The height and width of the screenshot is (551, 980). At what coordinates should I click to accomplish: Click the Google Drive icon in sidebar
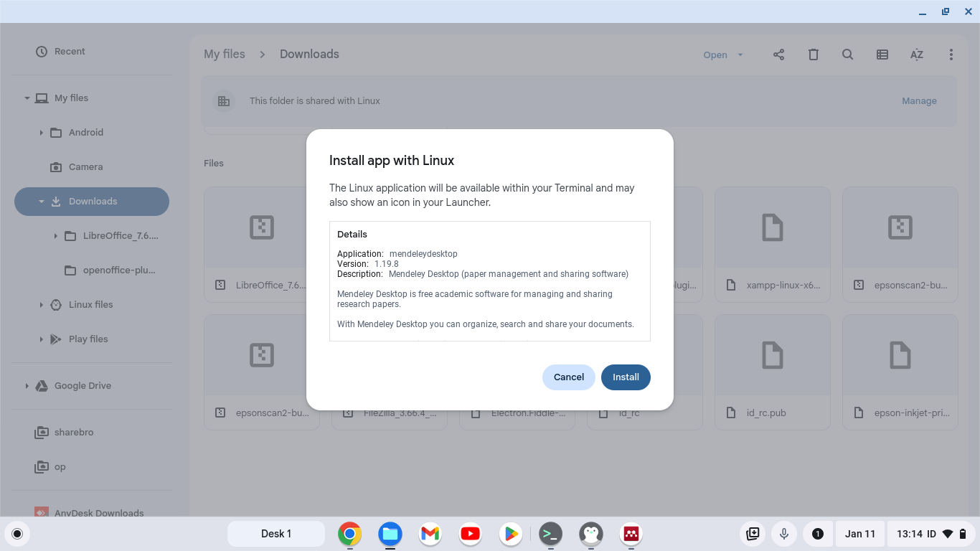[x=42, y=386]
